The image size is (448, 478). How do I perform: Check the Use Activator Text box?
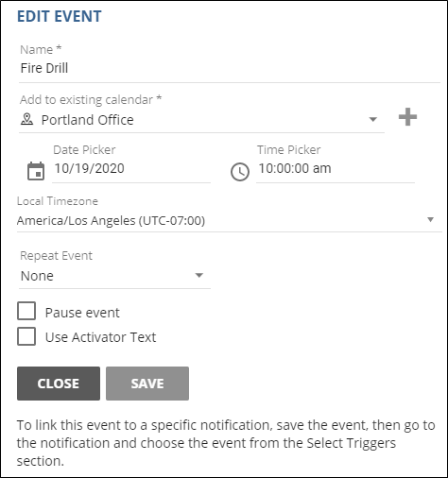pyautogui.click(x=26, y=336)
